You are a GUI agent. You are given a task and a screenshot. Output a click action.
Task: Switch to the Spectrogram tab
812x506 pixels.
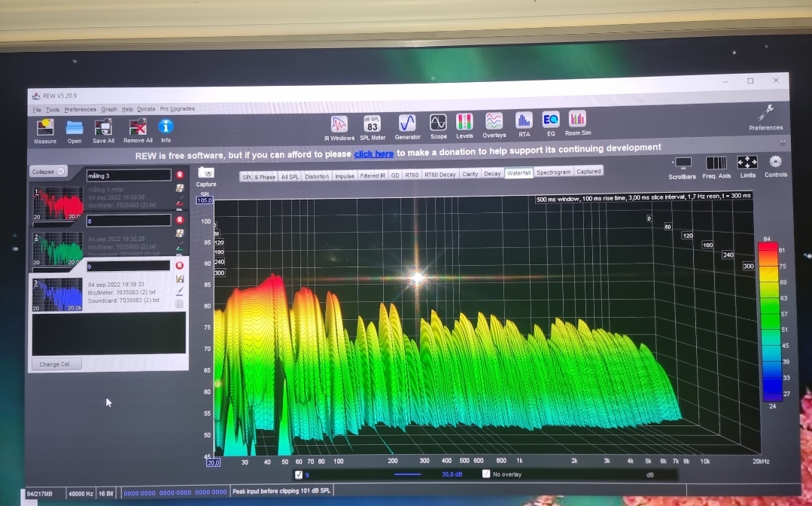click(x=553, y=172)
